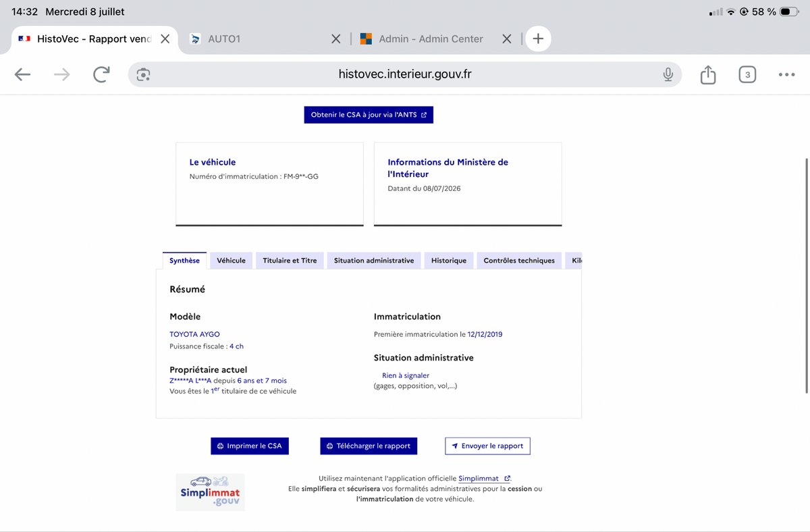Switch to the Historique tab
This screenshot has width=810, height=532.
(x=449, y=261)
